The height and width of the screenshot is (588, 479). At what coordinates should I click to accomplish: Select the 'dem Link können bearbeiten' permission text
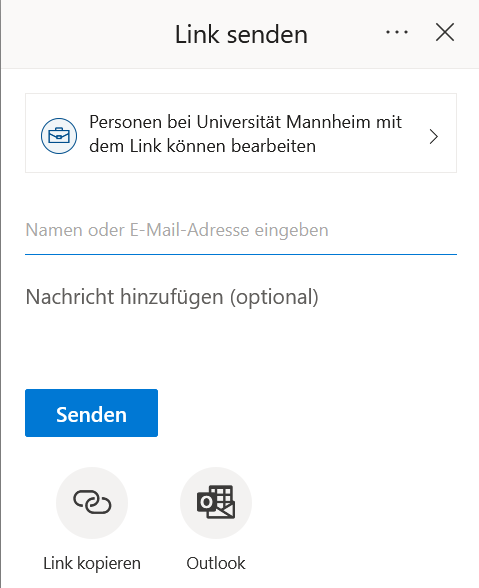coord(203,146)
